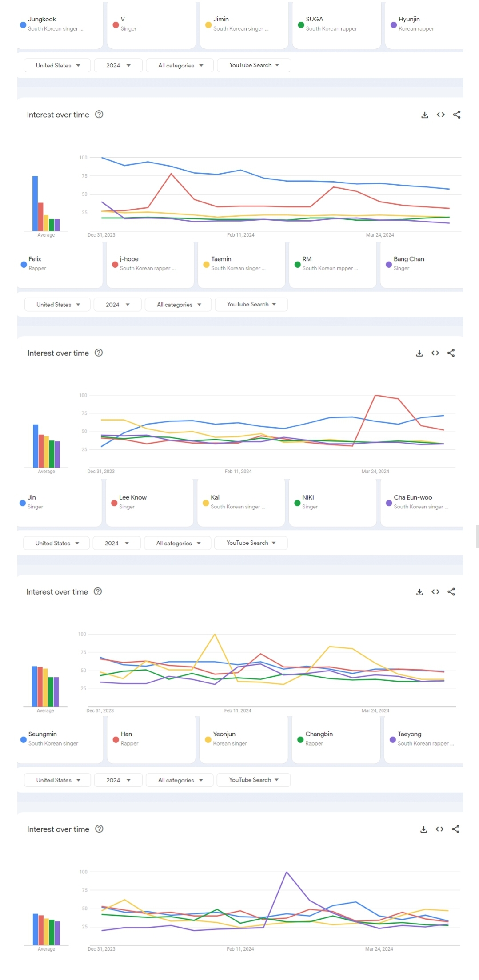Open YouTube Search dropdown under Seungmin terms
479x980 pixels.
(x=253, y=780)
